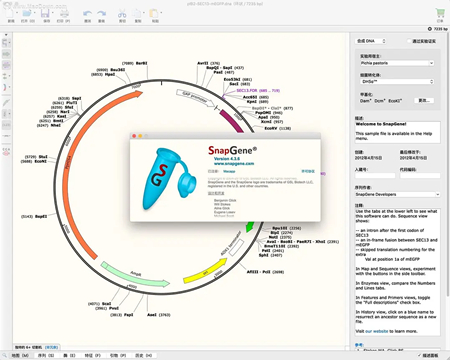Cut selection with the scissors icon
Image resolution: width=450 pixels, height=360 pixels.
click(122, 14)
